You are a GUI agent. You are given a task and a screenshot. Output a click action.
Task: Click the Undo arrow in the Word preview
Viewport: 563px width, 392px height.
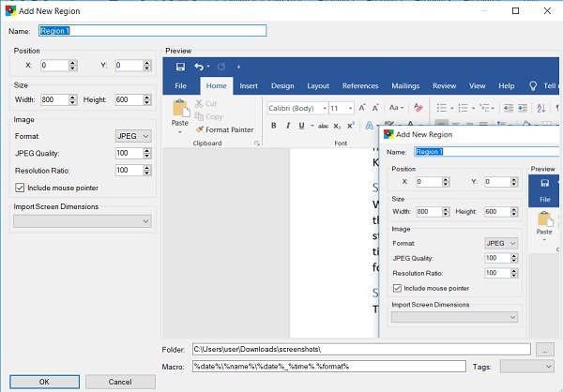click(198, 67)
